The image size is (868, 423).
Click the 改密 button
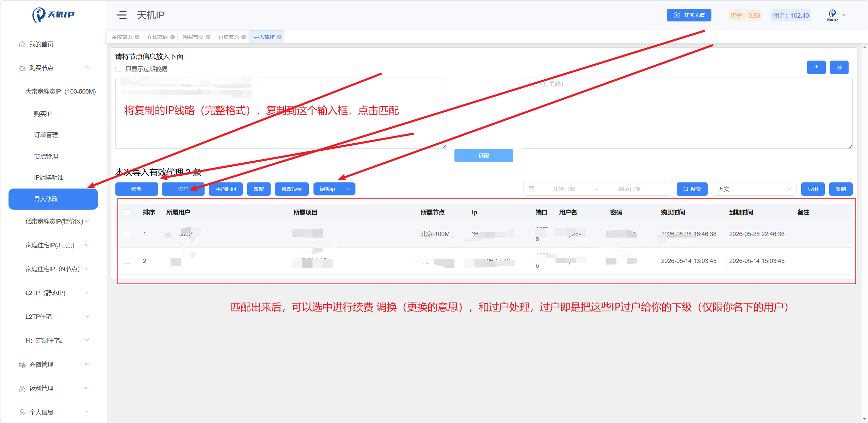pyautogui.click(x=259, y=189)
